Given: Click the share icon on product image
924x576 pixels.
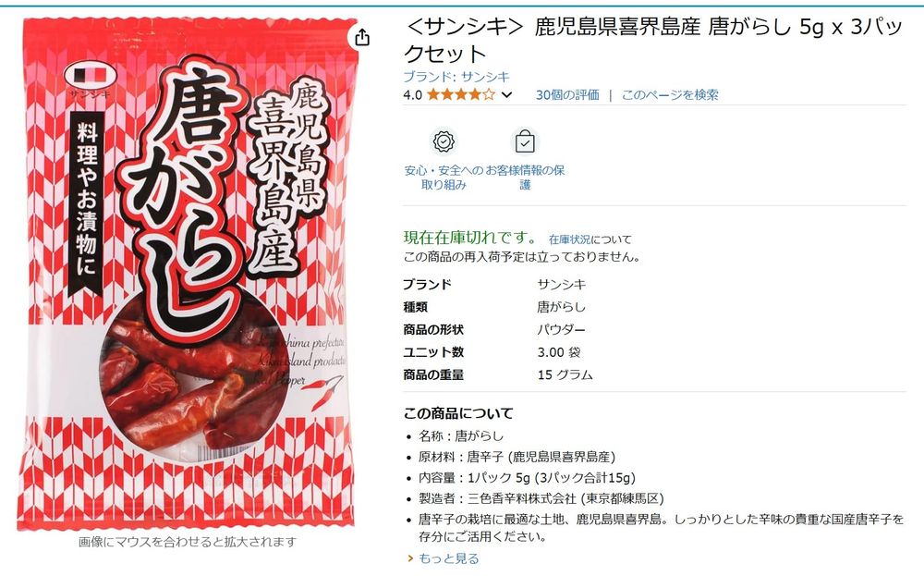Looking at the screenshot, I should (x=362, y=38).
